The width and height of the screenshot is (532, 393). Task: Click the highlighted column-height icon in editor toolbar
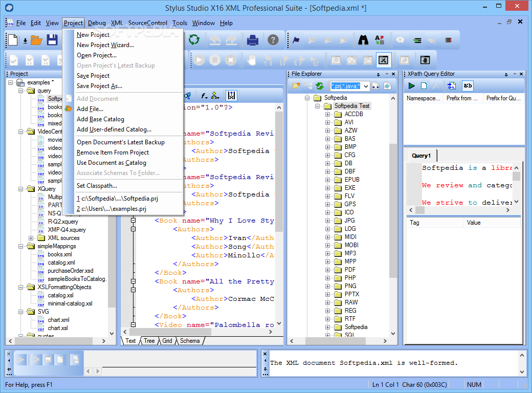pos(231,96)
